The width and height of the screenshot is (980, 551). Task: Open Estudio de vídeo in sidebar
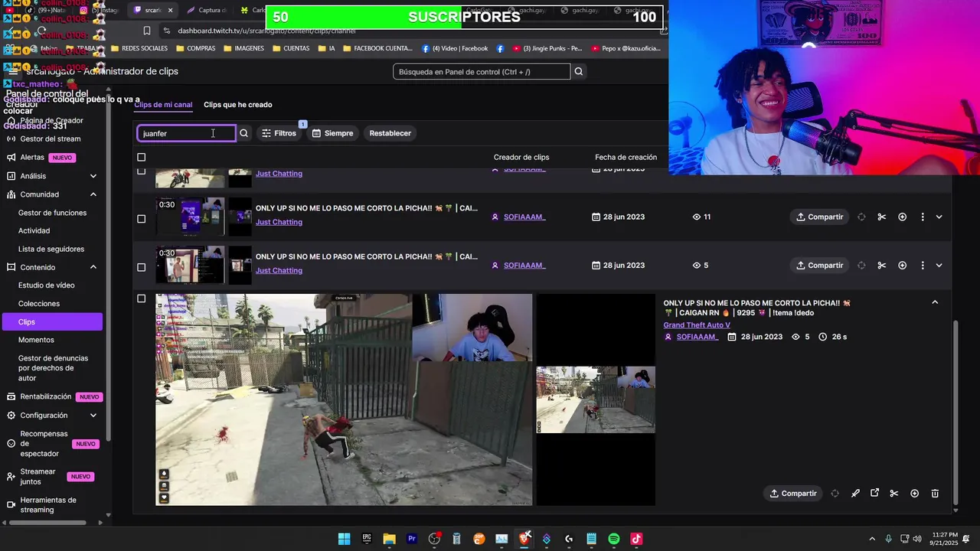tap(47, 285)
